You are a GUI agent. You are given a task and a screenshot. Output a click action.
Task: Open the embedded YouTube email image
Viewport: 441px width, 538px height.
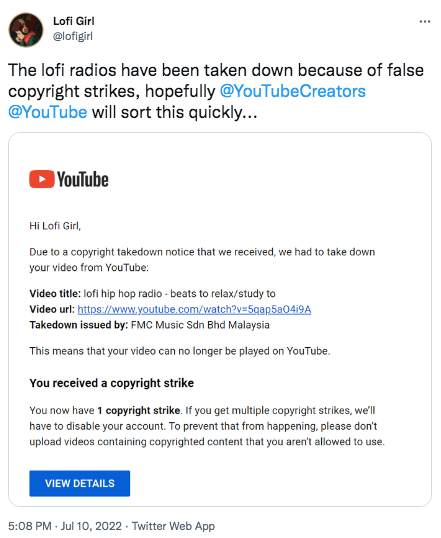(220, 319)
